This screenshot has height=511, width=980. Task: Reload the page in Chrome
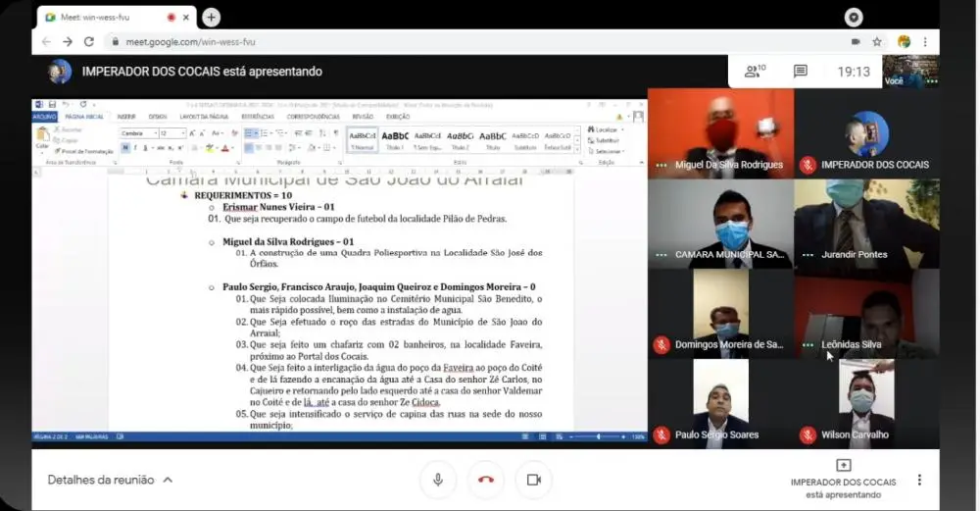89,42
